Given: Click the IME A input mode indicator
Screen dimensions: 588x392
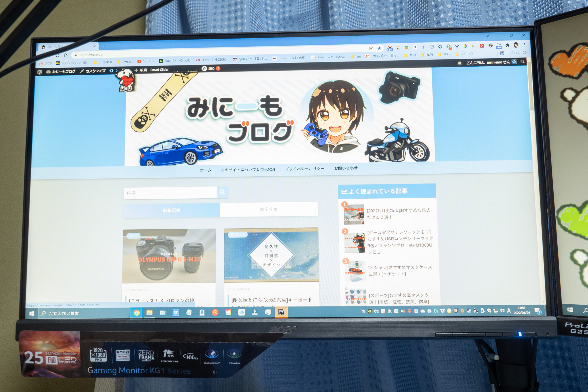Looking at the screenshot, I should coord(509,310).
